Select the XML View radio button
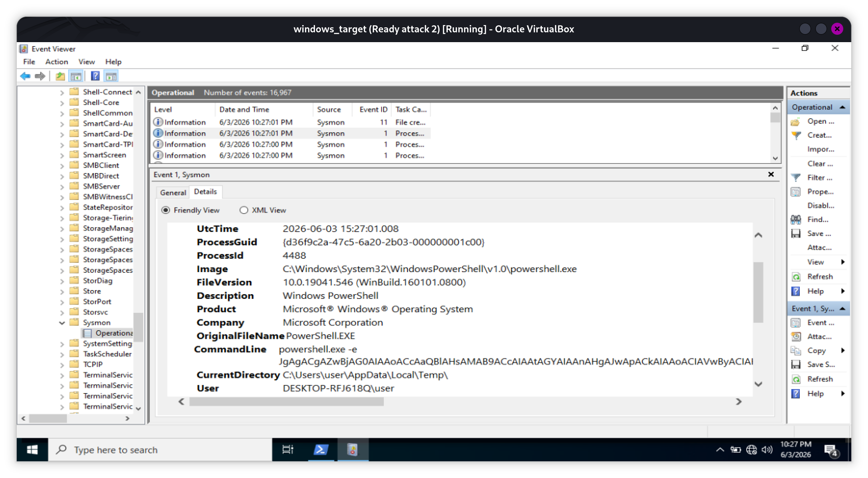The height and width of the screenshot is (478, 868). coord(244,210)
